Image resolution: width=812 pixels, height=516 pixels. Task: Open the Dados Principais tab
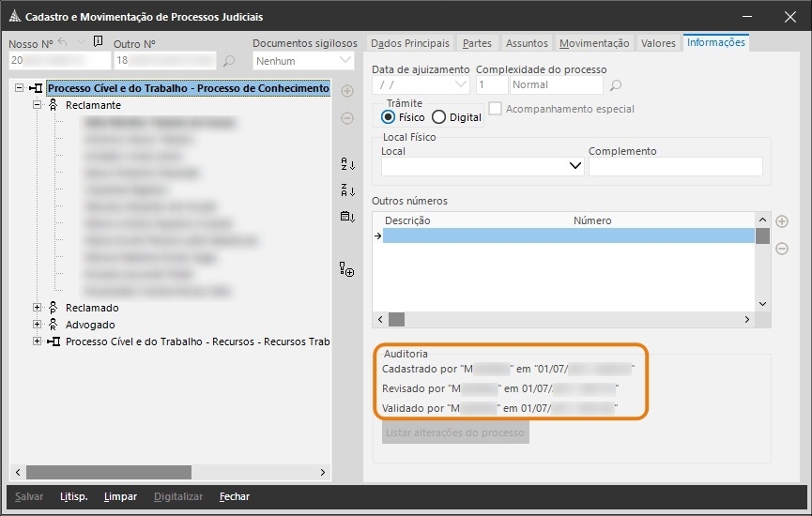[410, 43]
